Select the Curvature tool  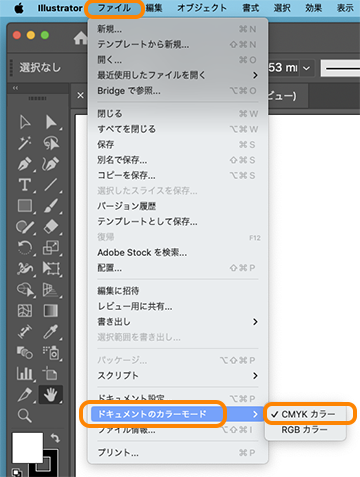[x=51, y=164]
